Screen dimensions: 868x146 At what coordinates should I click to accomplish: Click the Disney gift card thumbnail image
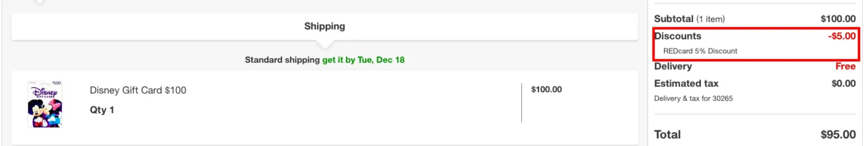click(x=45, y=104)
